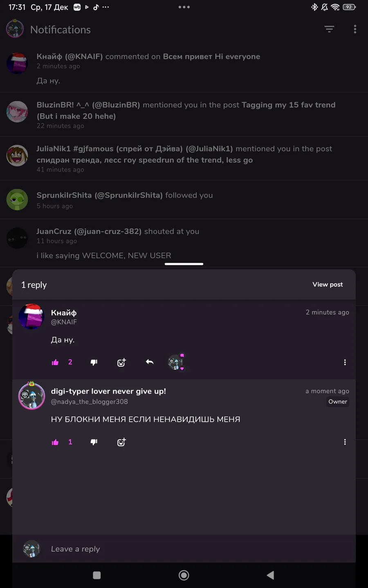Open more options for the Owner's reply
This screenshot has height=588, width=368.
[345, 442]
